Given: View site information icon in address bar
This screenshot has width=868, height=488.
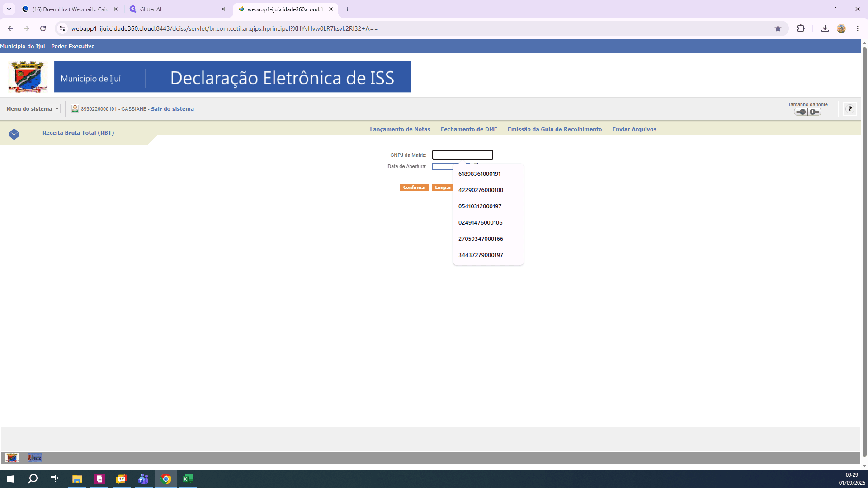Looking at the screenshot, I should point(62,28).
